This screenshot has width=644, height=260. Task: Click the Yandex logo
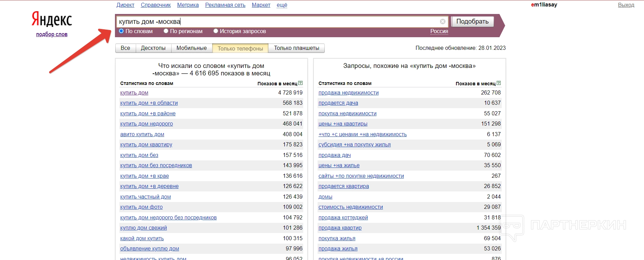[x=52, y=19]
